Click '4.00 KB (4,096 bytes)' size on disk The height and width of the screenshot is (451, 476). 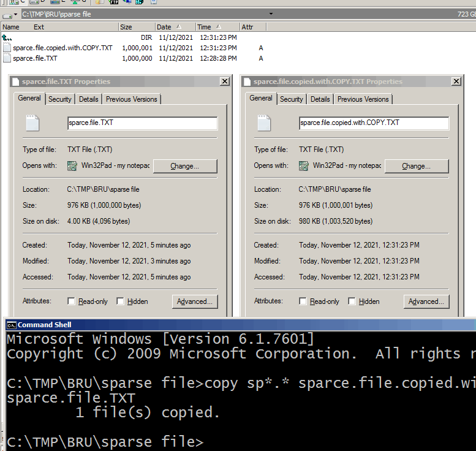(x=99, y=221)
